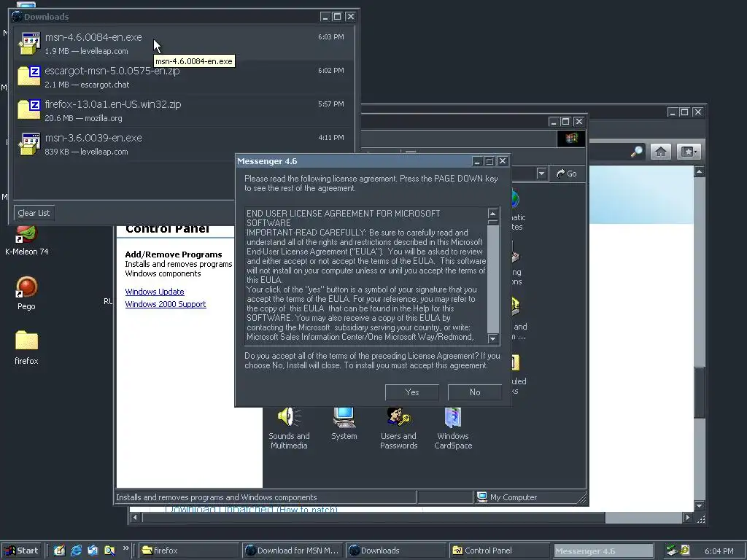Click Clear List in Downloads window
This screenshot has height=560, width=747.
tap(34, 213)
